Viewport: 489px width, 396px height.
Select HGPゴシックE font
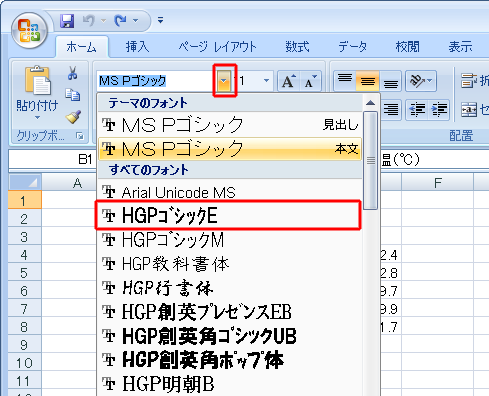pos(229,215)
